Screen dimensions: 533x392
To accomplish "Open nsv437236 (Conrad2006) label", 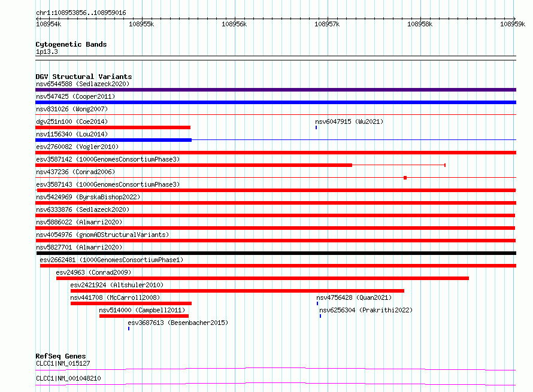I will [75, 172].
